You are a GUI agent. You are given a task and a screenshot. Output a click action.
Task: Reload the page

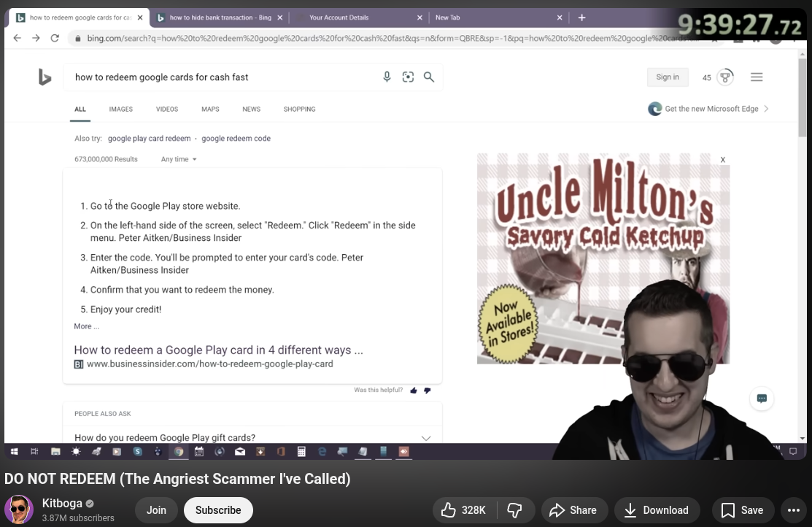tap(55, 38)
